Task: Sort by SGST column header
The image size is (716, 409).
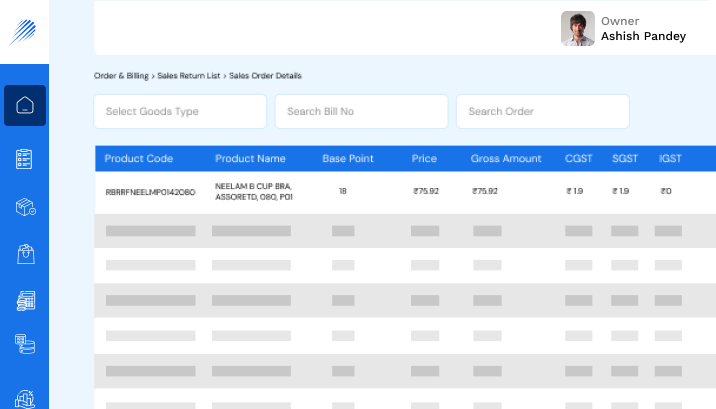Action: pyautogui.click(x=625, y=158)
